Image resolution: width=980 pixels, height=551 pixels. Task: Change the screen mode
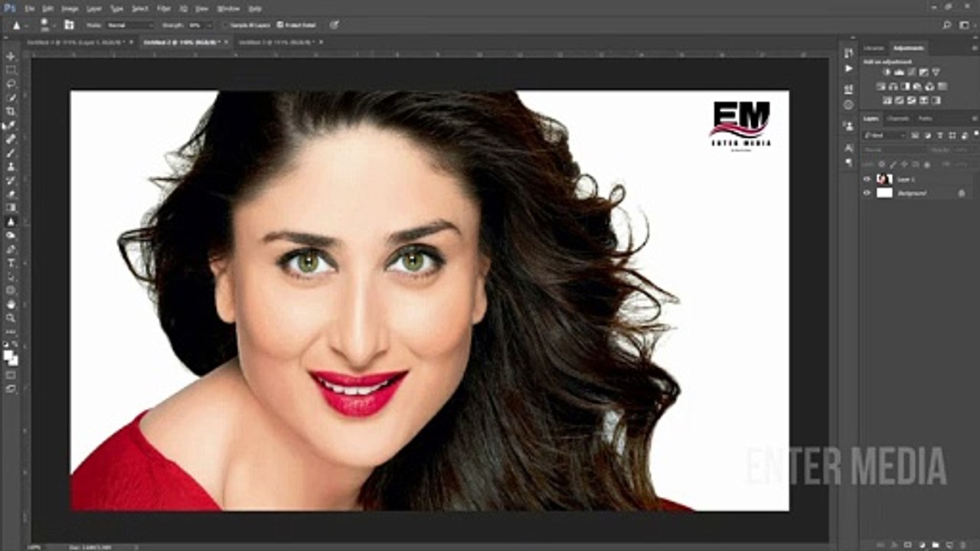11,389
